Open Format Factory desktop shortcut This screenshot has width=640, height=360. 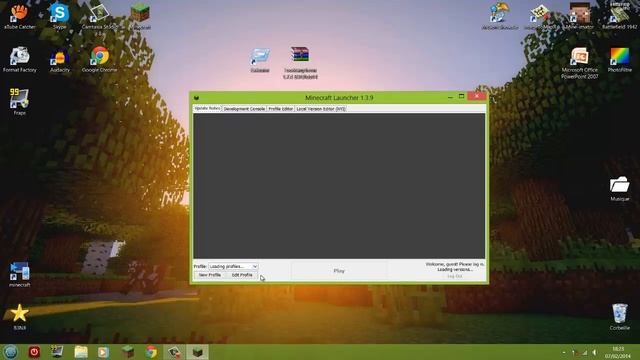point(19,60)
